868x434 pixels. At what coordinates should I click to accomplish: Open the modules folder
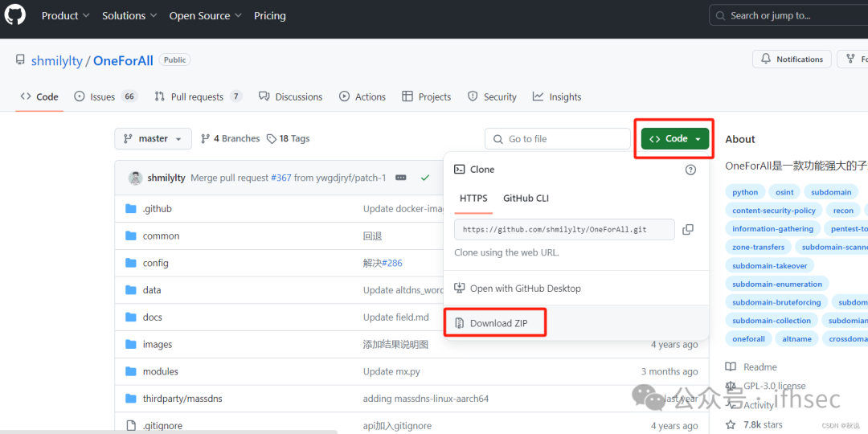point(161,371)
